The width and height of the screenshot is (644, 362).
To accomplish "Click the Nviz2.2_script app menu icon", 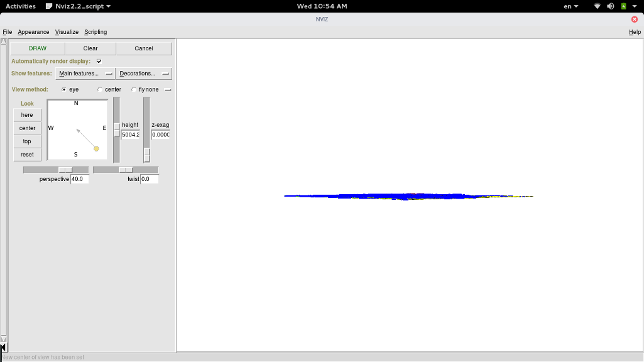I will click(49, 6).
